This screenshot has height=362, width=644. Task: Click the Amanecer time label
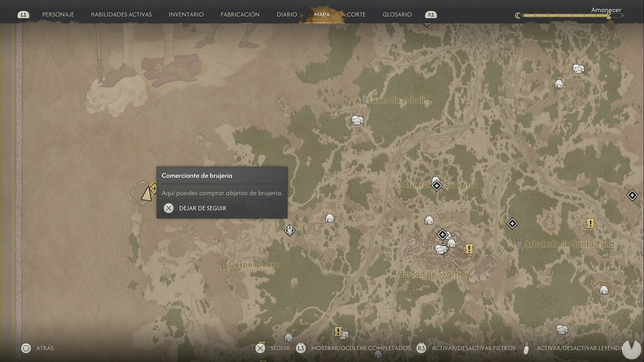click(x=606, y=10)
